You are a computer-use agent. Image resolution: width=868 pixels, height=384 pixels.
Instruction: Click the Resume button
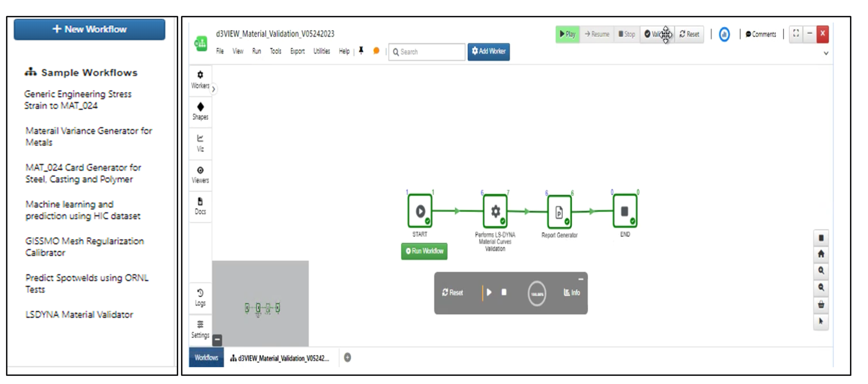point(597,34)
